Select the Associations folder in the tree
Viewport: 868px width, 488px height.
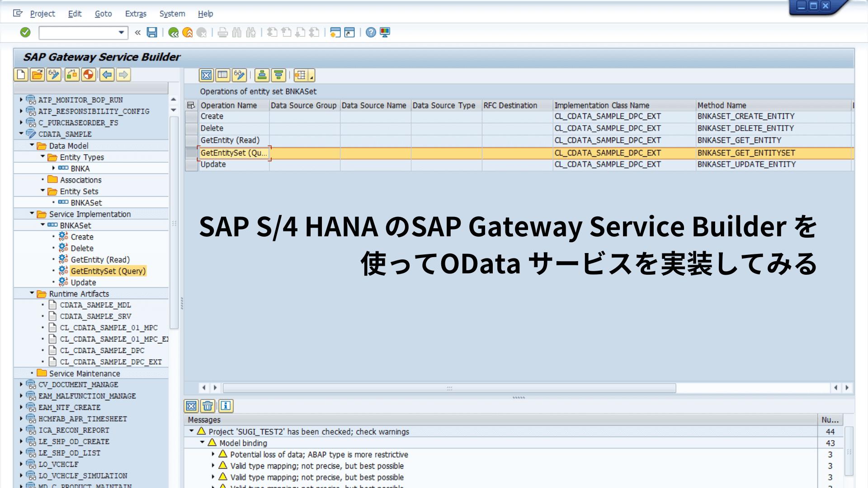pyautogui.click(x=80, y=180)
